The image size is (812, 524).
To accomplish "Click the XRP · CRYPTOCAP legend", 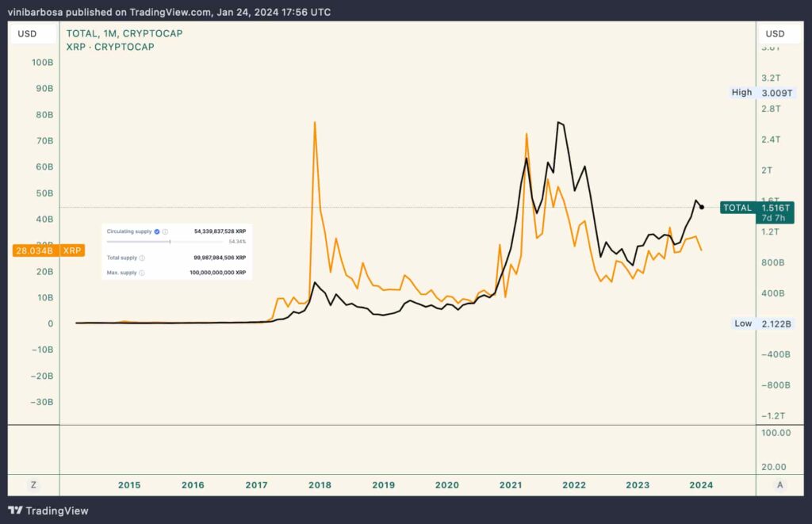I will pos(110,47).
